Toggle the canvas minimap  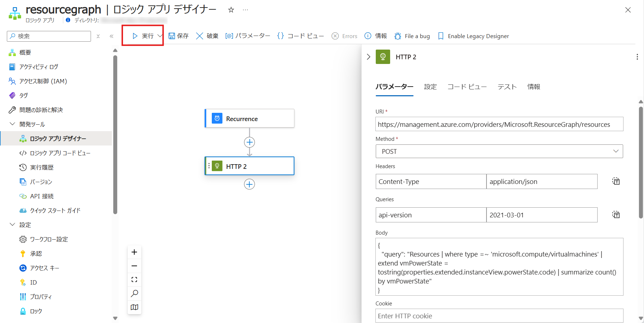(x=134, y=307)
